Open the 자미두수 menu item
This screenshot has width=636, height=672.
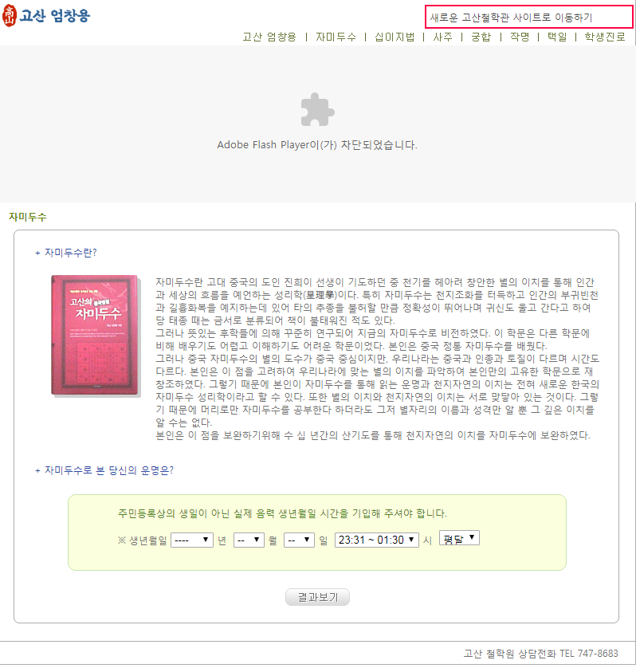pyautogui.click(x=336, y=37)
